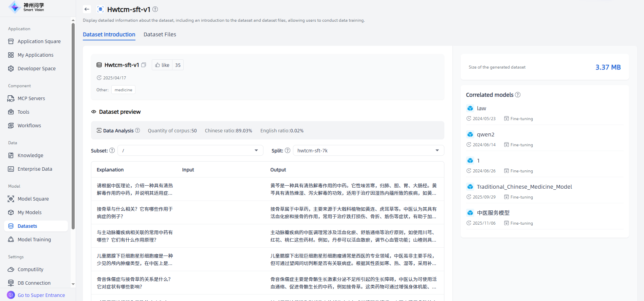
Task: Open the qwen2 correlated model
Action: tap(485, 134)
